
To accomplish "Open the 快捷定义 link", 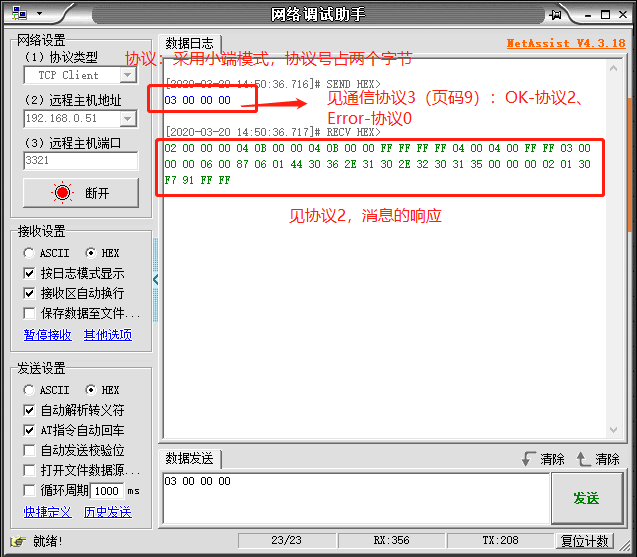I will (48, 512).
